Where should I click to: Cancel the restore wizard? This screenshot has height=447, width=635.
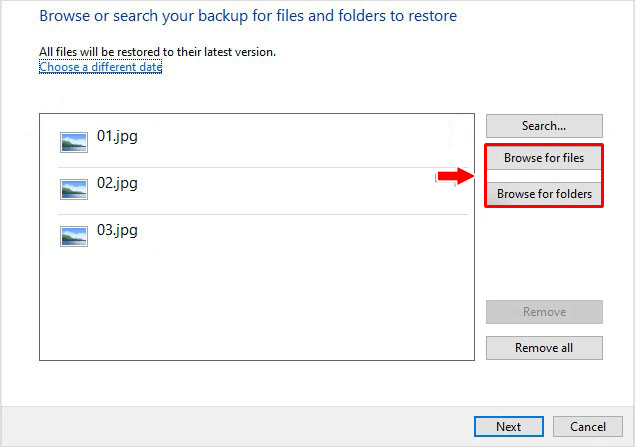(x=588, y=426)
